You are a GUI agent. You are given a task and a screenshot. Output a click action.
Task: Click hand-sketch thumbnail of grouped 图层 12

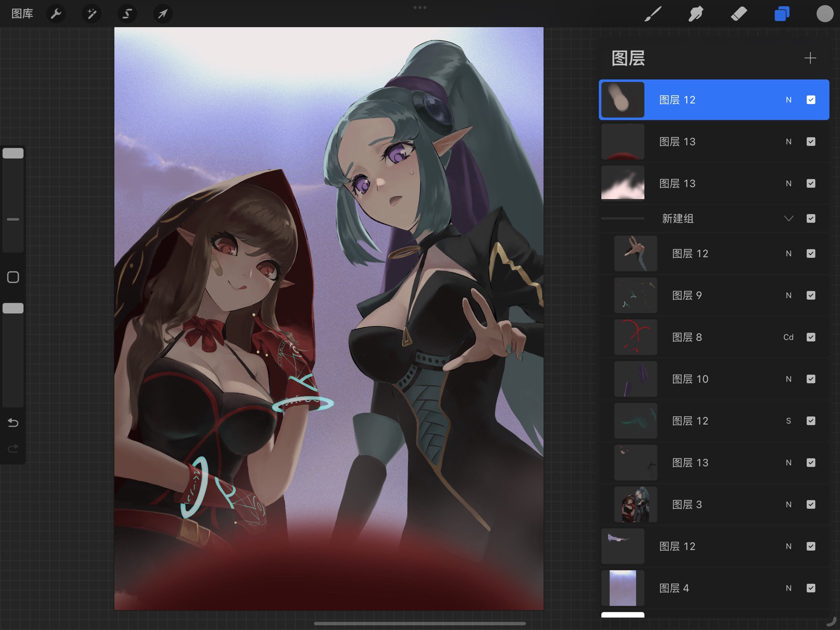pos(635,254)
